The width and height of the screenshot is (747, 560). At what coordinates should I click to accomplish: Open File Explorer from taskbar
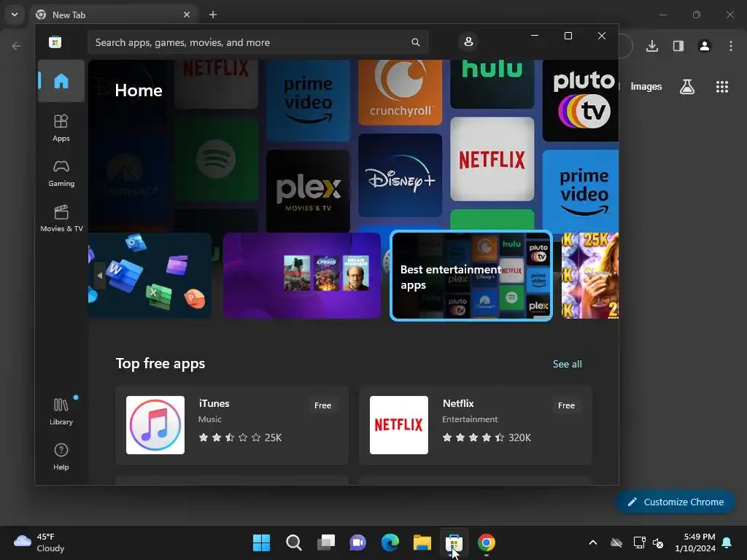coord(422,542)
